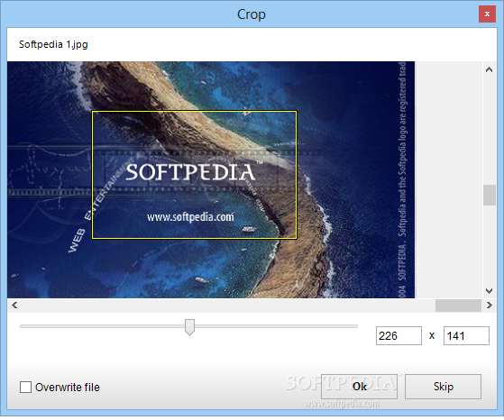The height and width of the screenshot is (420, 504).
Task: Click the crop height field showing 141
Action: click(x=466, y=336)
